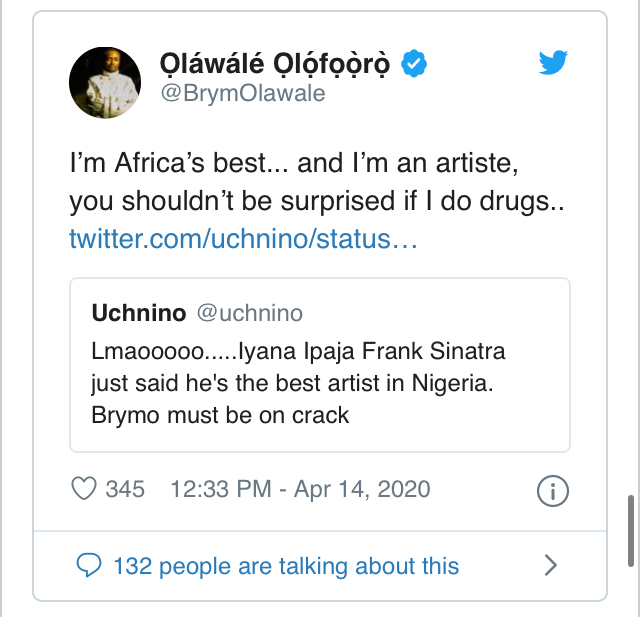The width and height of the screenshot is (640, 617).
Task: Open the tweet info icon
Action: pyautogui.click(x=553, y=490)
